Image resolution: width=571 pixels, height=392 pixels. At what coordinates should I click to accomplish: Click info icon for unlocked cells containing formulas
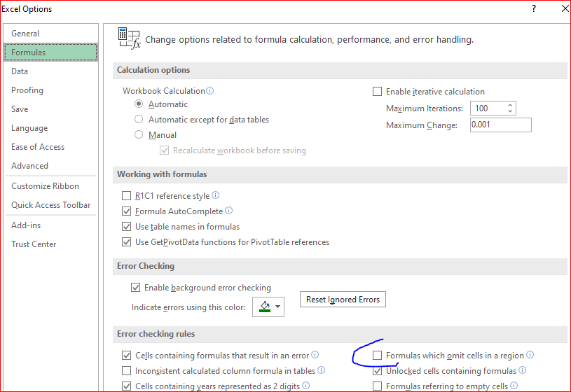tap(523, 370)
